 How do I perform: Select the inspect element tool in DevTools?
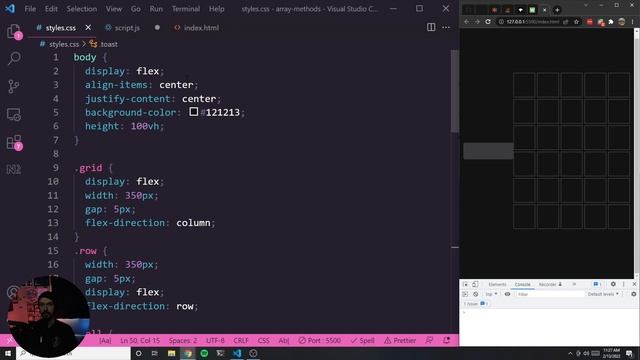pyautogui.click(x=465, y=284)
